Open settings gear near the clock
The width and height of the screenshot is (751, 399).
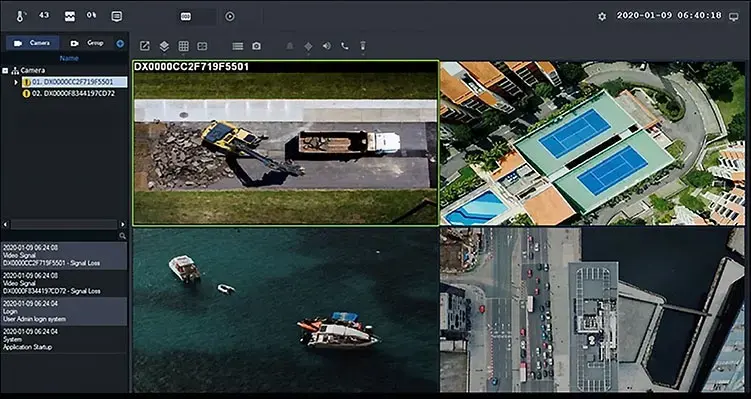[x=602, y=16]
